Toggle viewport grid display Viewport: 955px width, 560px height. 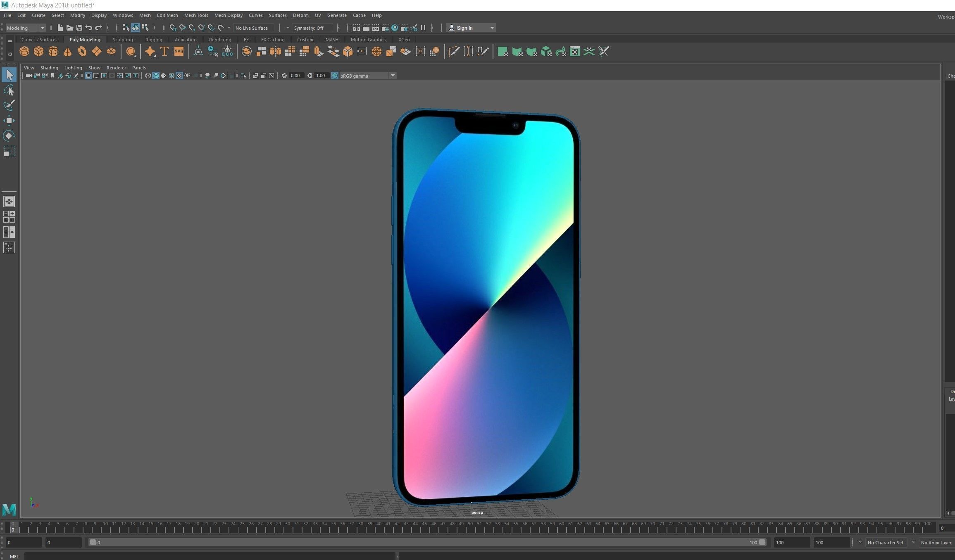[x=88, y=76]
